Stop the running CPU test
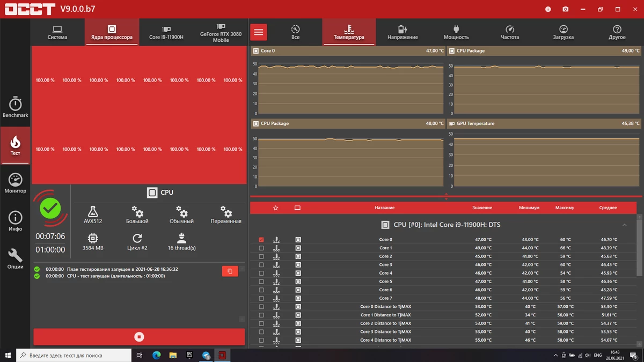644x362 pixels. pos(139,337)
